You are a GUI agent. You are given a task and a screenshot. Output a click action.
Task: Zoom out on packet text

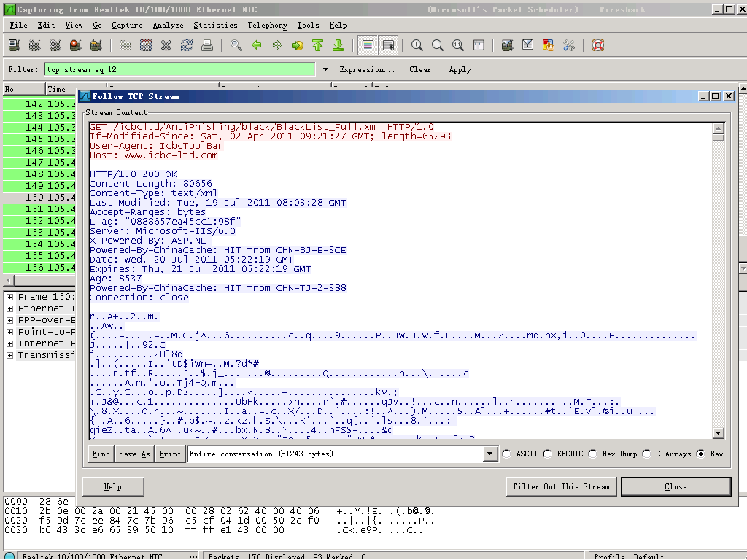pos(438,45)
